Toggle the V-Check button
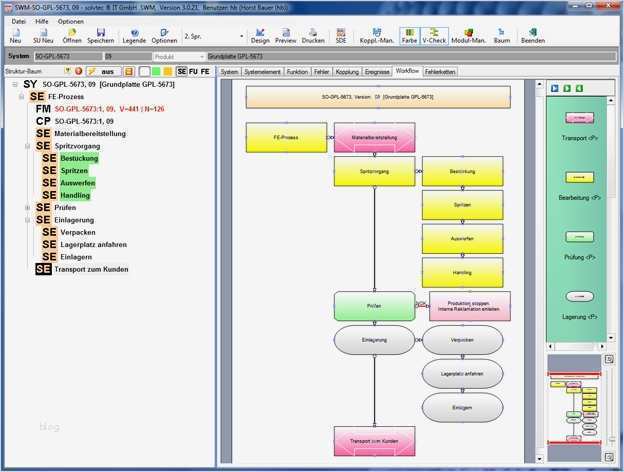Screen dimensions: 624x472 pos(434,36)
